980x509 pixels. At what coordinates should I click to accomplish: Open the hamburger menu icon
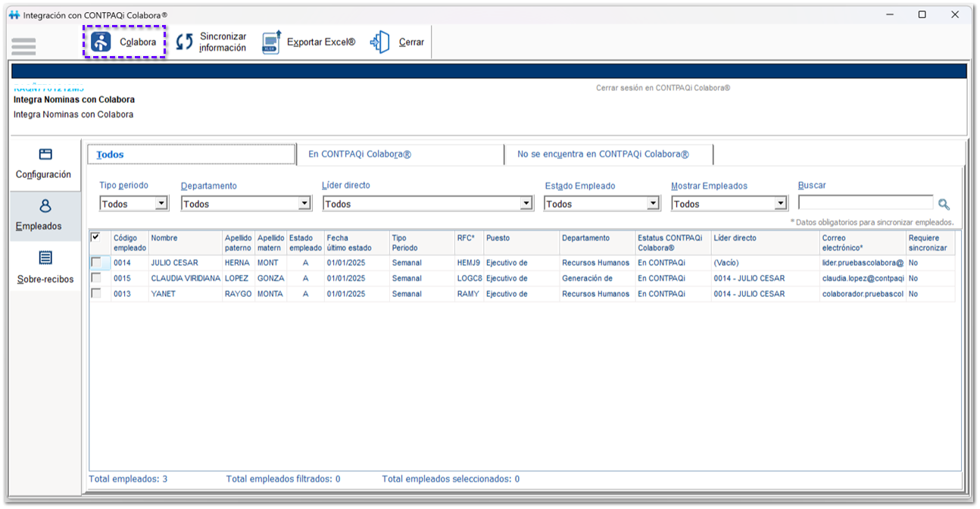click(23, 46)
